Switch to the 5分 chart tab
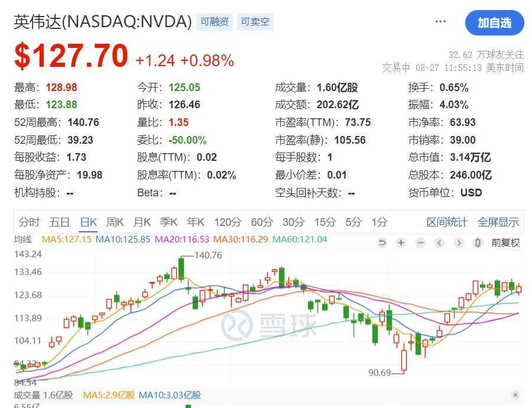The width and height of the screenshot is (532, 408). pyautogui.click(x=353, y=222)
